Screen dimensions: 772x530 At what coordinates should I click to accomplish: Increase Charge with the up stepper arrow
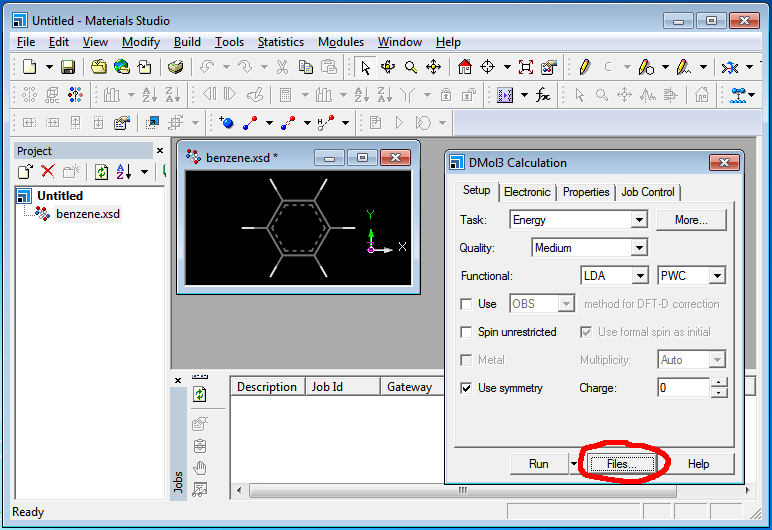coord(719,383)
